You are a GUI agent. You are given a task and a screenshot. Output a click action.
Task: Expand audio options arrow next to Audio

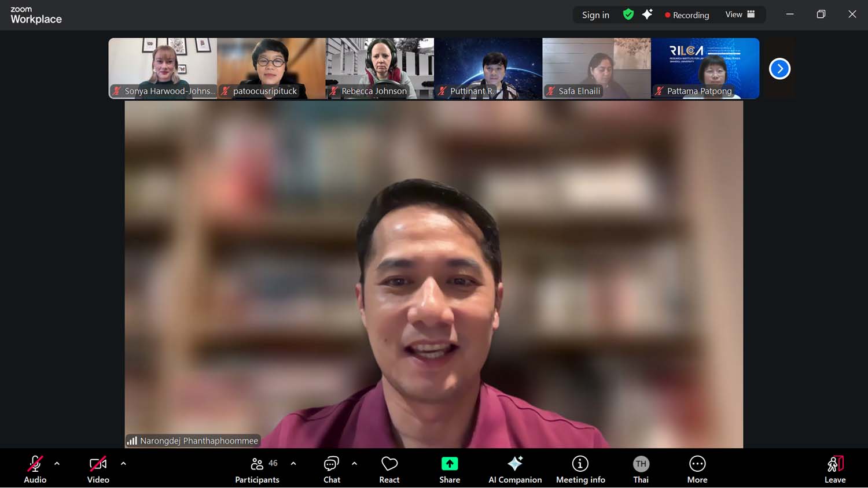pos(57,464)
